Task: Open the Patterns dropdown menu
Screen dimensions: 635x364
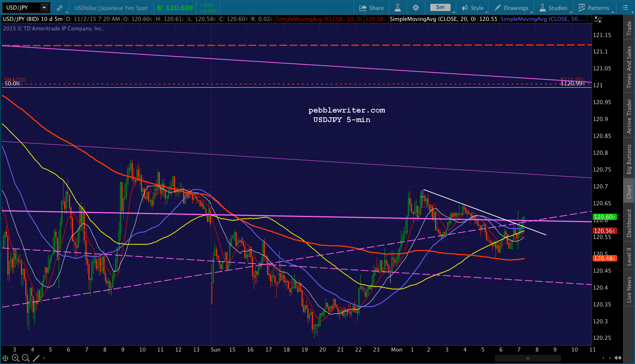Action: [594, 8]
